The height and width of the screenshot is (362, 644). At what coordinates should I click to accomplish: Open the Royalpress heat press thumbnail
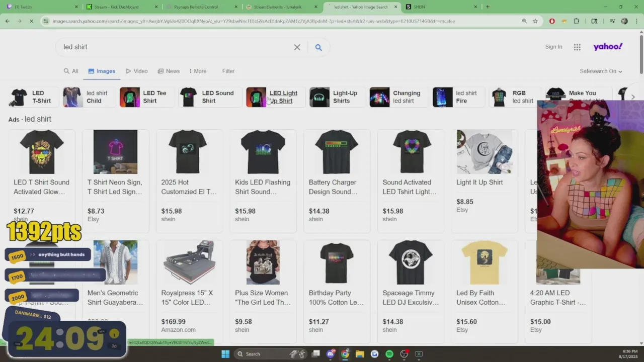click(x=189, y=262)
